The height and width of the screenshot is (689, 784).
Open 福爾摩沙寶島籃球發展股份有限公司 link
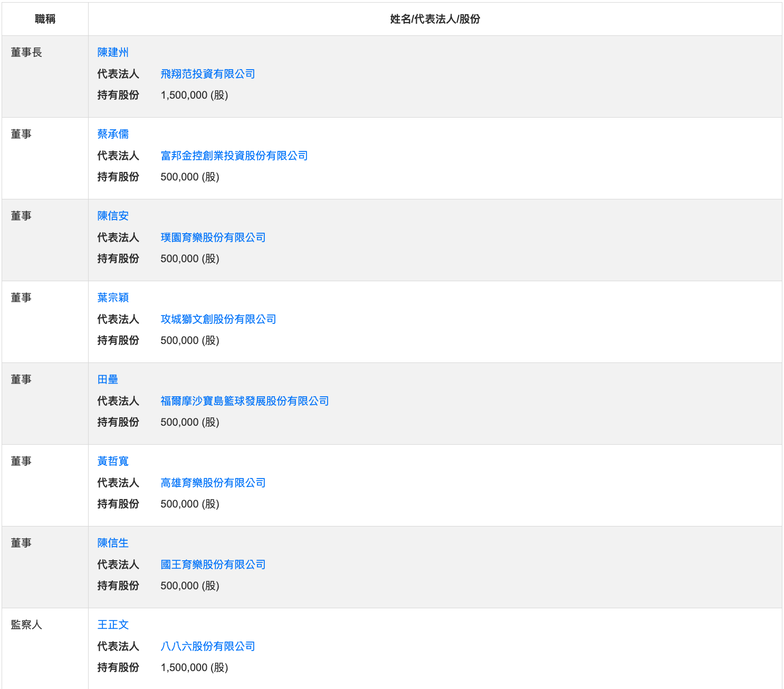pyautogui.click(x=244, y=401)
